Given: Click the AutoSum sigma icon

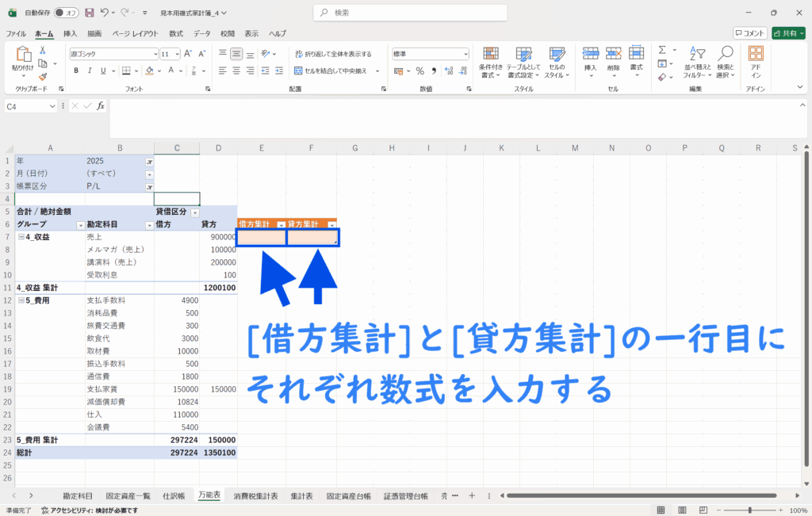Looking at the screenshot, I should [x=662, y=51].
